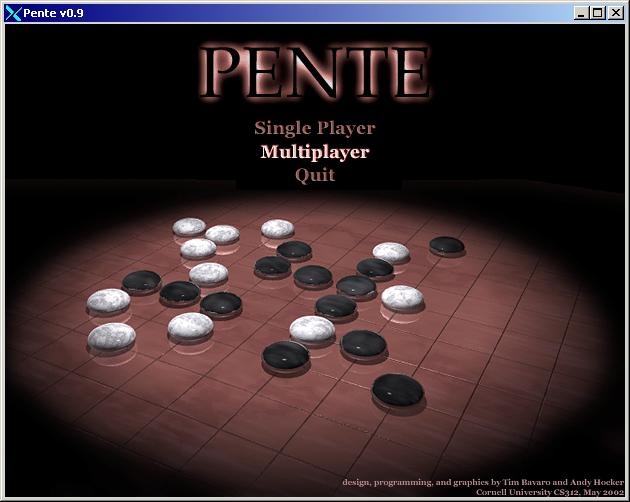Click the large glowing PENTE title logo
This screenshot has height=502, width=630.
[x=315, y=72]
